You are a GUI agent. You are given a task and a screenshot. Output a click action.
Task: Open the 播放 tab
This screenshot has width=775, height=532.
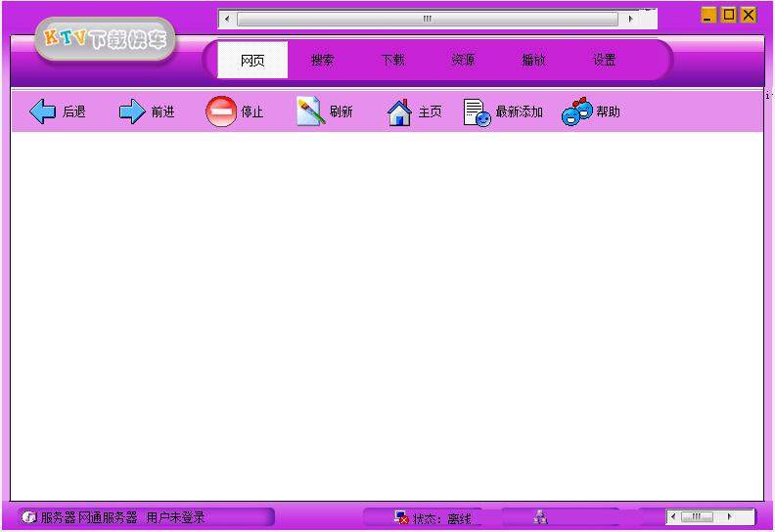[533, 60]
